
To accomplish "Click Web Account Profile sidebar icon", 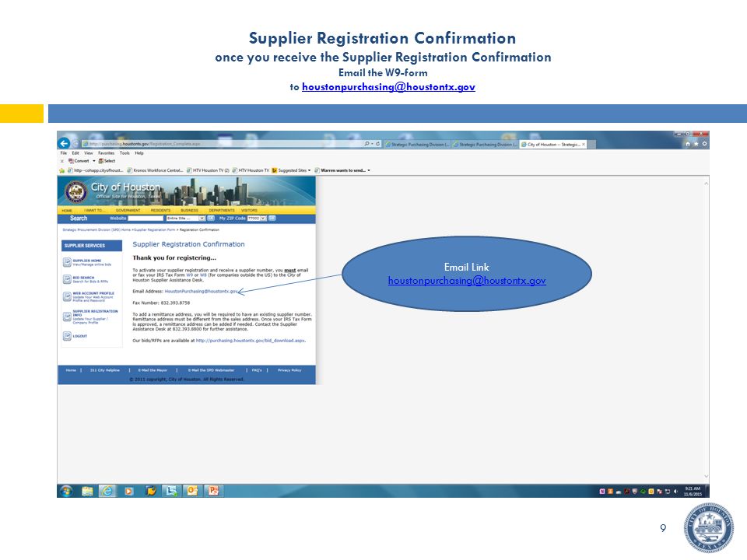I will click(67, 296).
